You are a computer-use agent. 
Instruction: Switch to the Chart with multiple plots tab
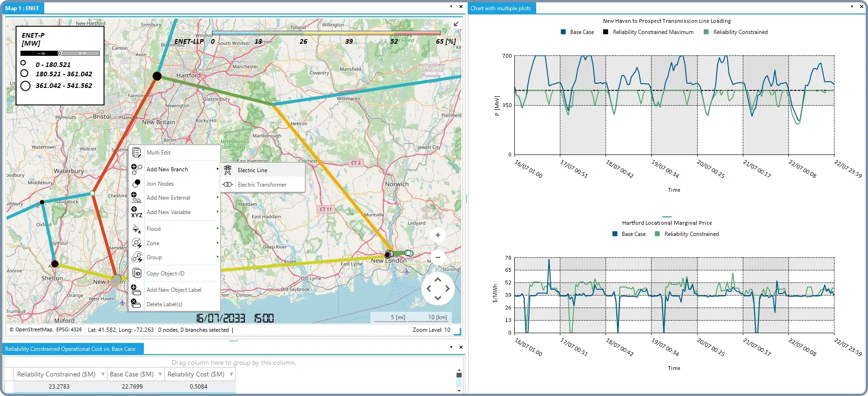500,8
